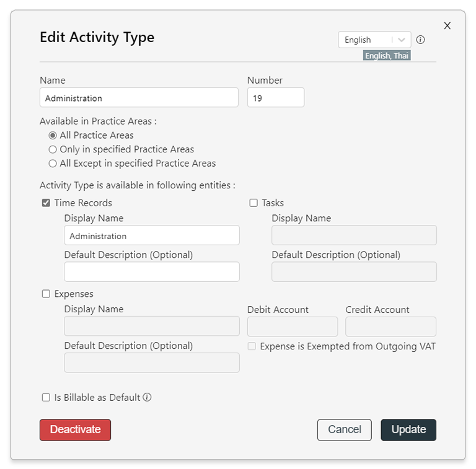Click the Number field showing 19
Viewport: 476px width, 469px height.
point(276,97)
